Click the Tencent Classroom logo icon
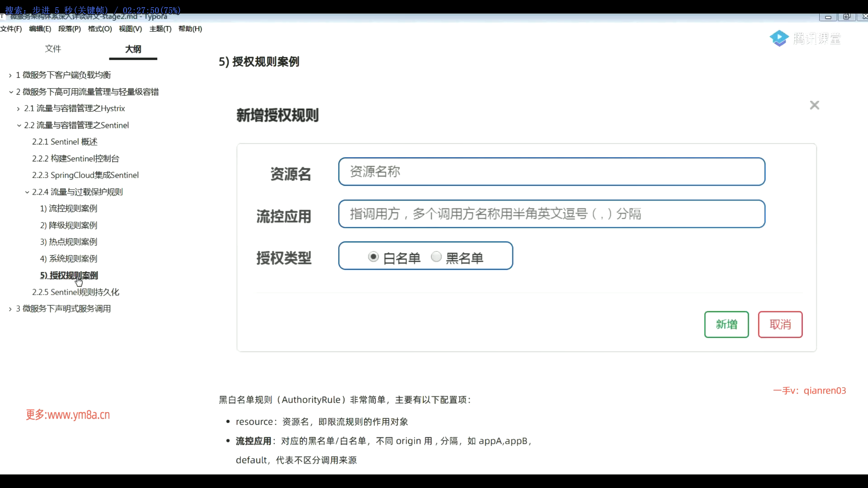The image size is (868, 488). point(779,38)
